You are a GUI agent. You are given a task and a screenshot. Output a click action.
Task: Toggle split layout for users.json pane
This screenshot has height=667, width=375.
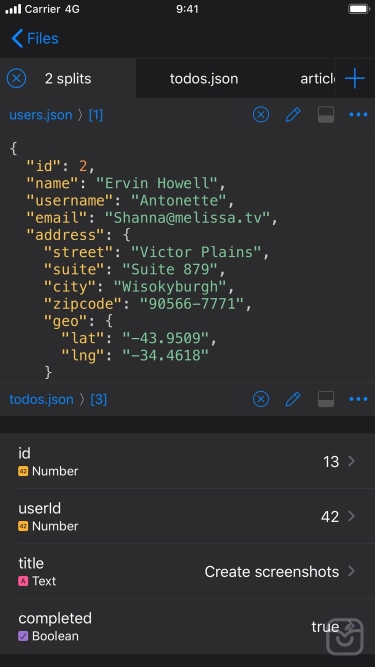[326, 115]
